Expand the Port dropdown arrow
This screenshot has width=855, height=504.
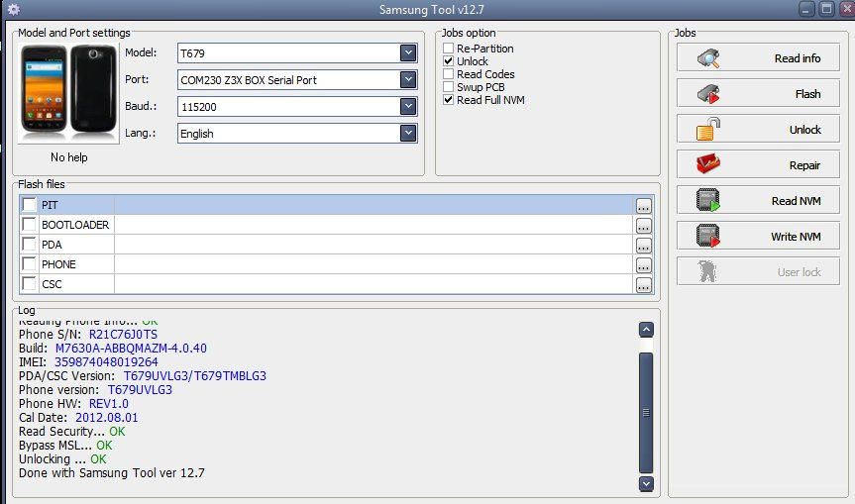pos(408,79)
